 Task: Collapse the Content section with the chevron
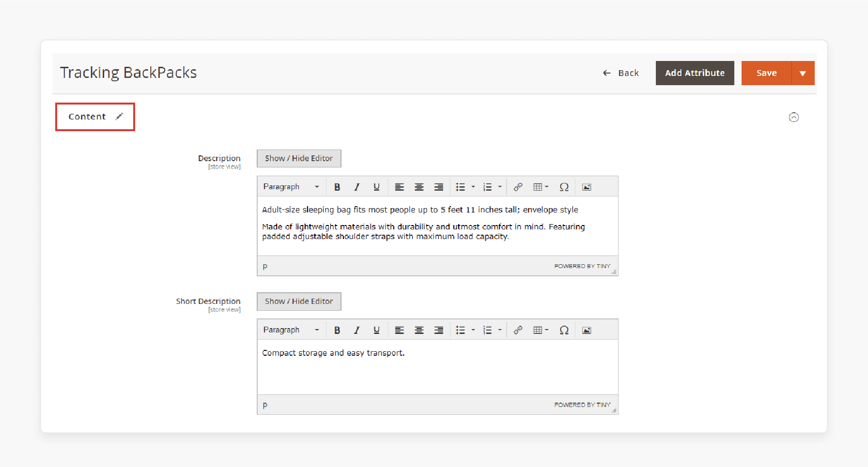tap(794, 117)
